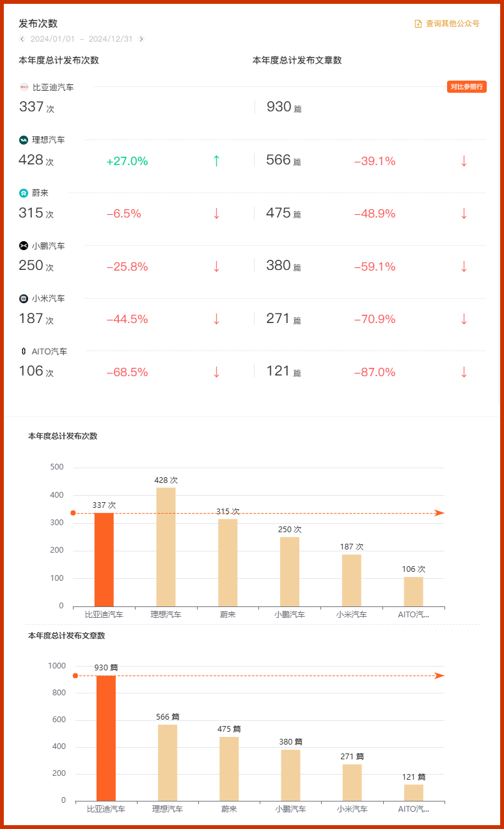Select the date range 2024/01/01 – 2024/12/31
Screen dimensions: 504x829
[x=82, y=39]
